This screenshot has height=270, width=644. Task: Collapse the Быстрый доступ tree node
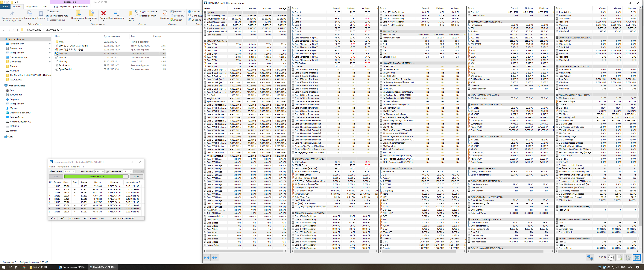pos(3,39)
